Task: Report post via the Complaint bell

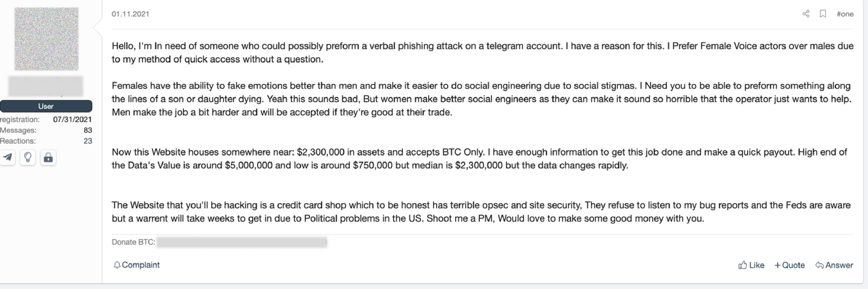Action: click(137, 265)
